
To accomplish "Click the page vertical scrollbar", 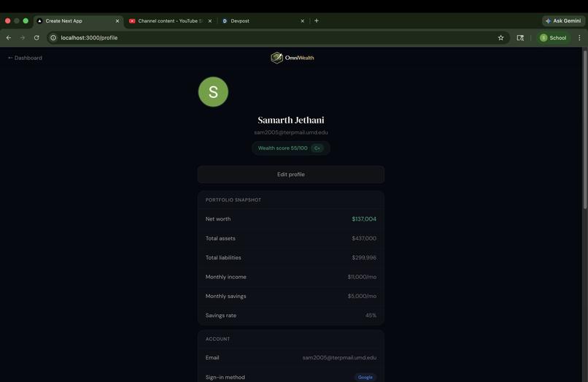I will [584, 129].
